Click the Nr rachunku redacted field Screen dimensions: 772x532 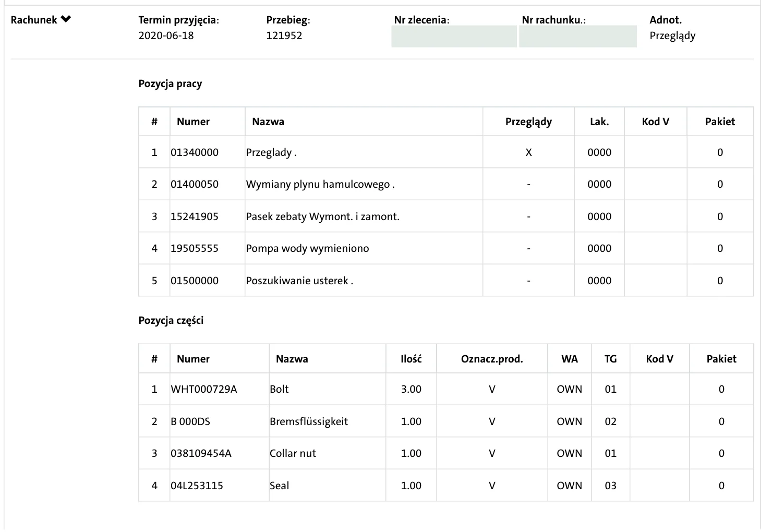tap(578, 37)
